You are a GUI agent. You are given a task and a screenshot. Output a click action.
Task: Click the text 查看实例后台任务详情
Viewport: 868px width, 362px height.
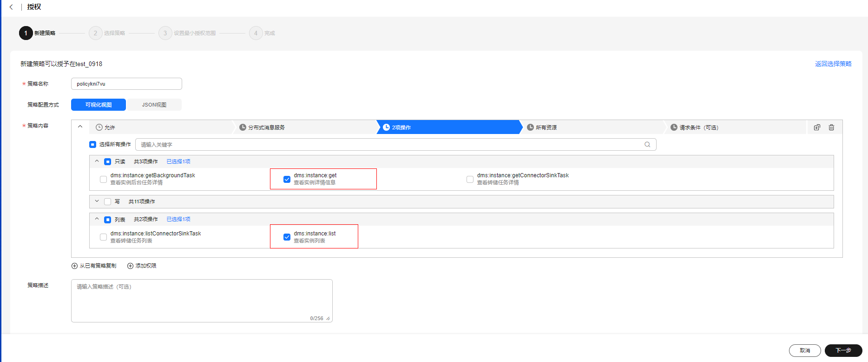point(137,183)
